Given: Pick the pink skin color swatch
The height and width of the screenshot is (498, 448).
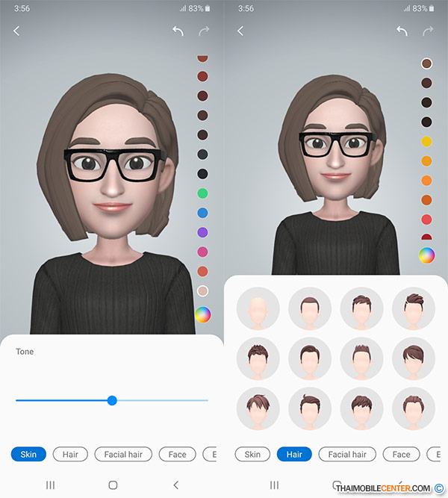Looking at the screenshot, I should [x=202, y=252].
